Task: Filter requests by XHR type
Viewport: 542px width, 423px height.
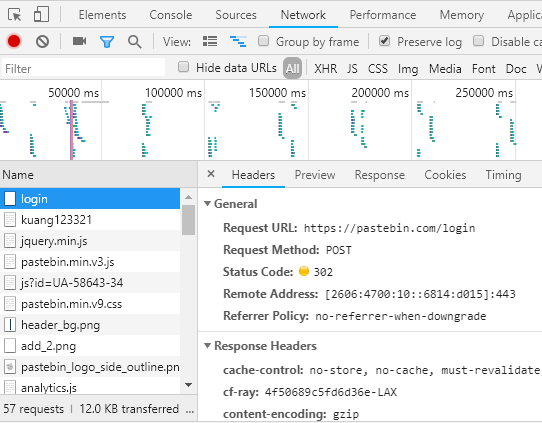Action: click(x=326, y=69)
